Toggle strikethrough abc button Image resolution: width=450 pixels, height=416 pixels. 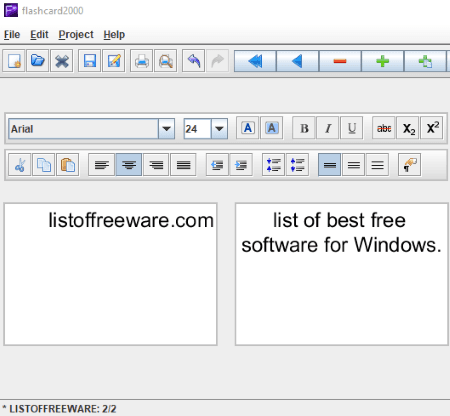(384, 128)
